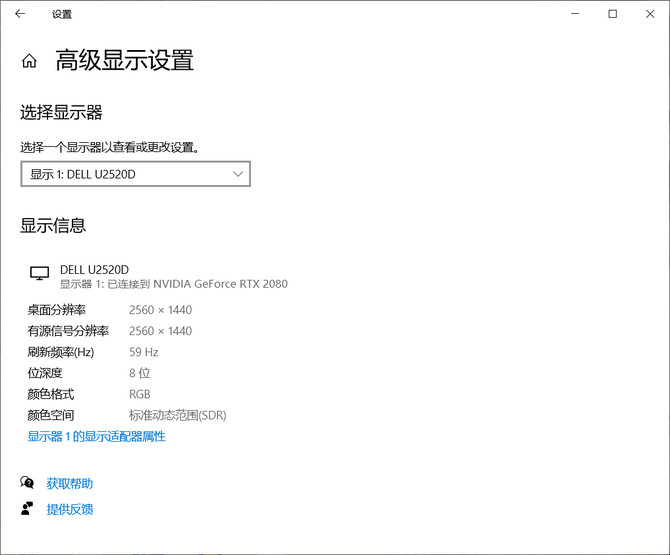The image size is (670, 555).
Task: Click the 刷新频率 value 59 Hz
Action: (144, 352)
